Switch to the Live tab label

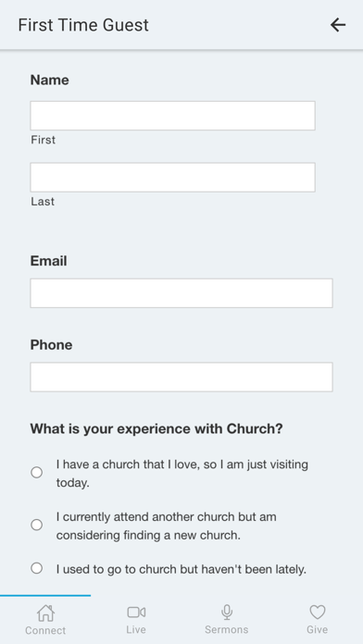point(136,629)
